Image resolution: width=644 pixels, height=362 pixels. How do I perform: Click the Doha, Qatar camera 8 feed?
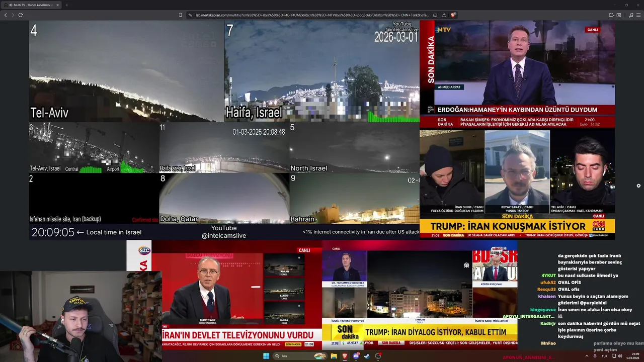point(224,198)
